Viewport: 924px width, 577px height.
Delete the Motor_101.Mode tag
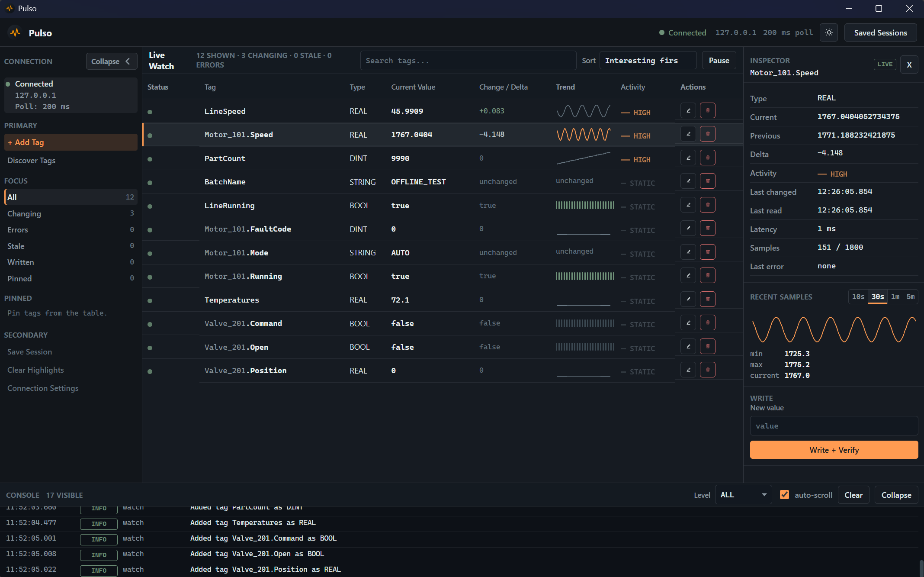708,252
